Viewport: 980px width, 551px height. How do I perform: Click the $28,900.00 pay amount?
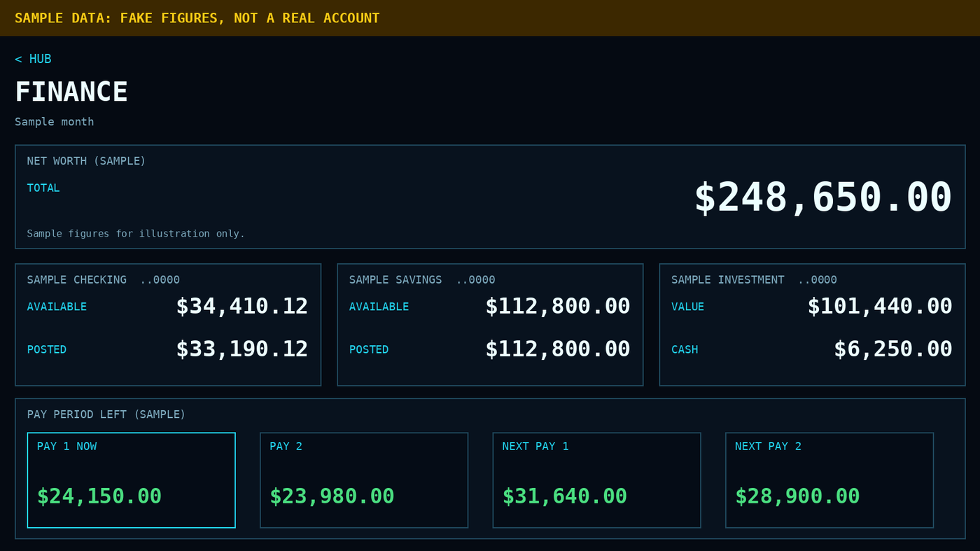(x=798, y=496)
